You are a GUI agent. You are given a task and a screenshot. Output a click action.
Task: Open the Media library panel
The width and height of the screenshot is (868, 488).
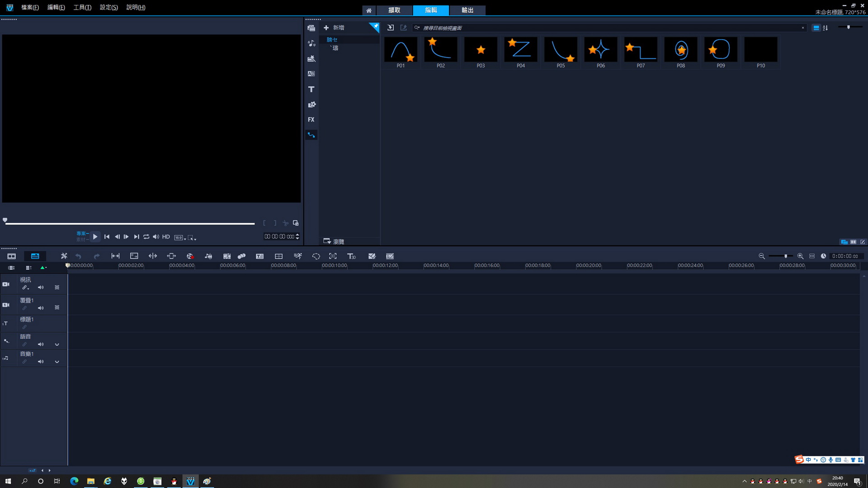pos(311,28)
